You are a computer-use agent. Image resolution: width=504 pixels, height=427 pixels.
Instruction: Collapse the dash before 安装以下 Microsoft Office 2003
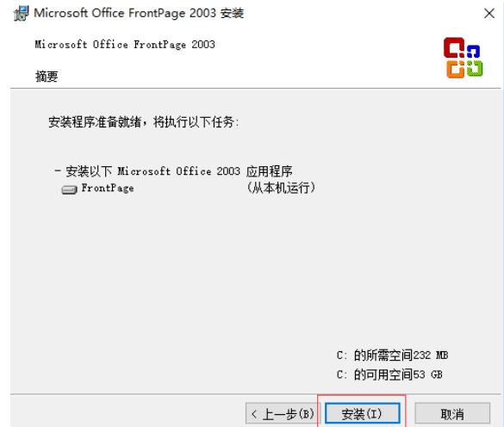coord(58,170)
